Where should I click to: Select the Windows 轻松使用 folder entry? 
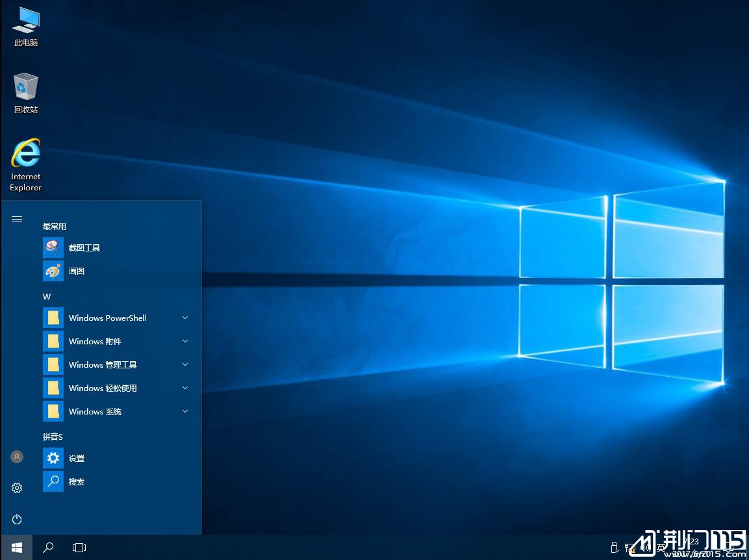pyautogui.click(x=103, y=388)
